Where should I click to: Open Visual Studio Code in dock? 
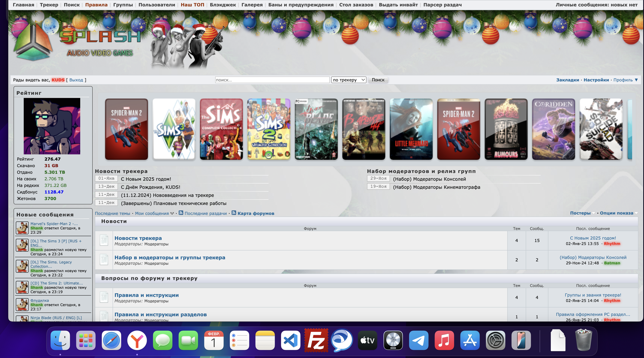pyautogui.click(x=291, y=341)
